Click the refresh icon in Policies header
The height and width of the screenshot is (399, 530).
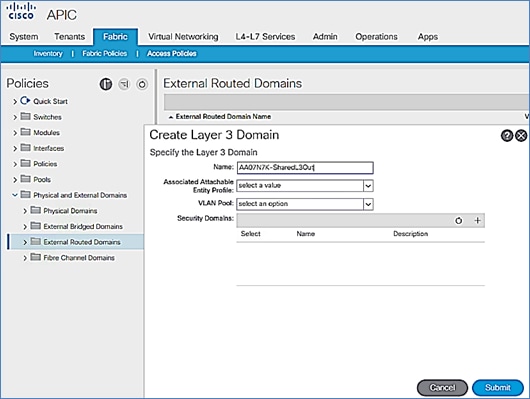142,84
